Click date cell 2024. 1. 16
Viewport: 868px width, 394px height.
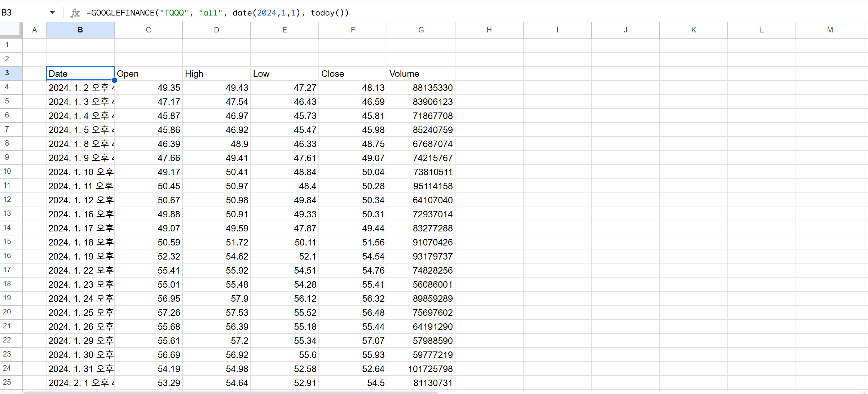coord(80,214)
